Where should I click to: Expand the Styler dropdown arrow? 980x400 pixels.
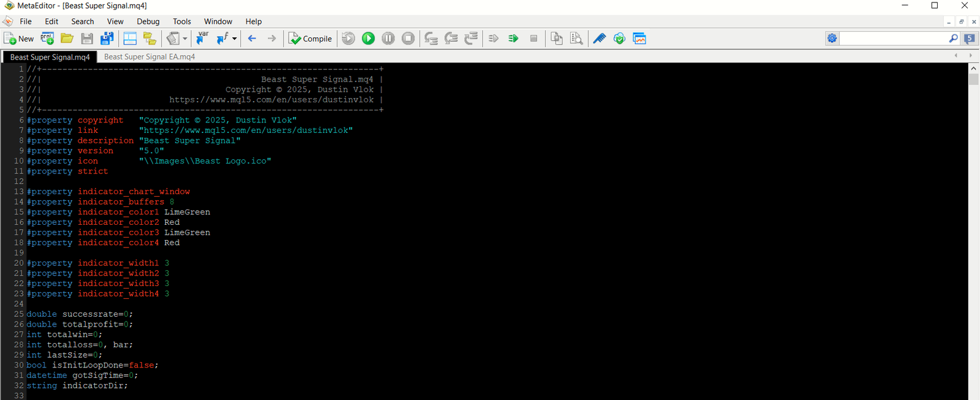(x=184, y=39)
